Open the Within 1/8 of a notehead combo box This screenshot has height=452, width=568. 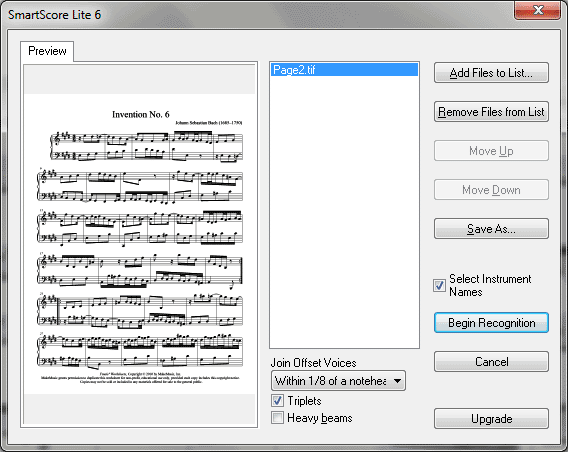coord(338,381)
